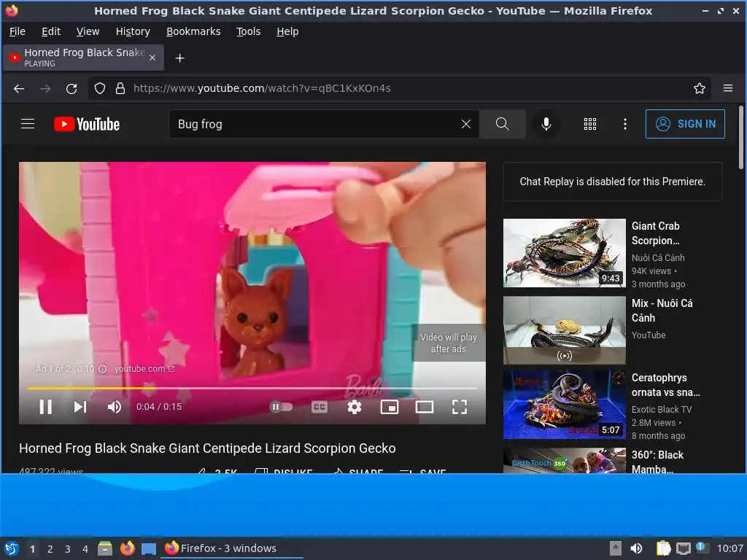Select the Horned Frog Black Snake tab
747x560 pixels.
[x=83, y=58]
